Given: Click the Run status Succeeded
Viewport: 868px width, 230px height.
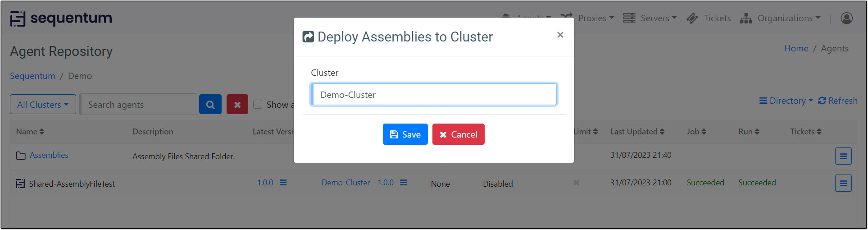Looking at the screenshot, I should point(757,183).
